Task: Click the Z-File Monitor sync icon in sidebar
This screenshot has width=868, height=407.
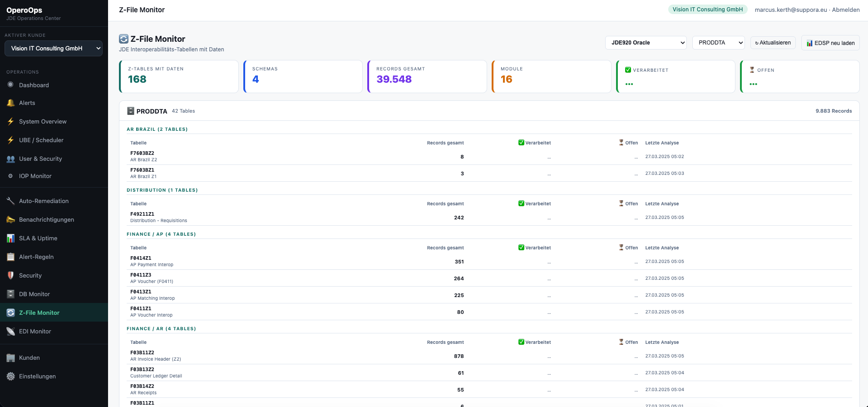Action: click(x=10, y=313)
